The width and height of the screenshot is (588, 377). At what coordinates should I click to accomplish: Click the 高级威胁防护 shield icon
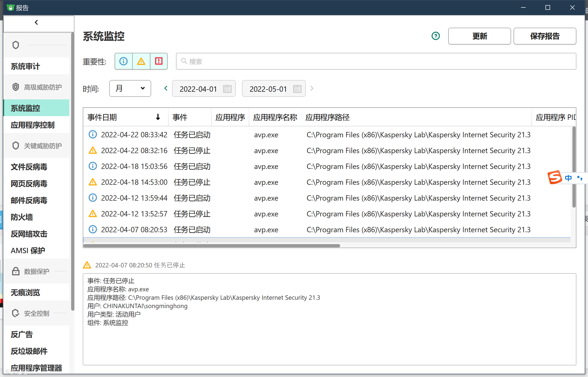tap(16, 87)
